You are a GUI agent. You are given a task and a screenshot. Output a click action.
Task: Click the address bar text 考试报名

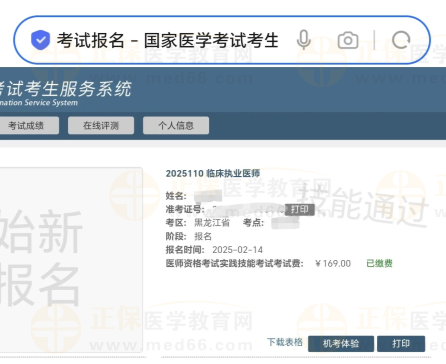click(x=91, y=40)
